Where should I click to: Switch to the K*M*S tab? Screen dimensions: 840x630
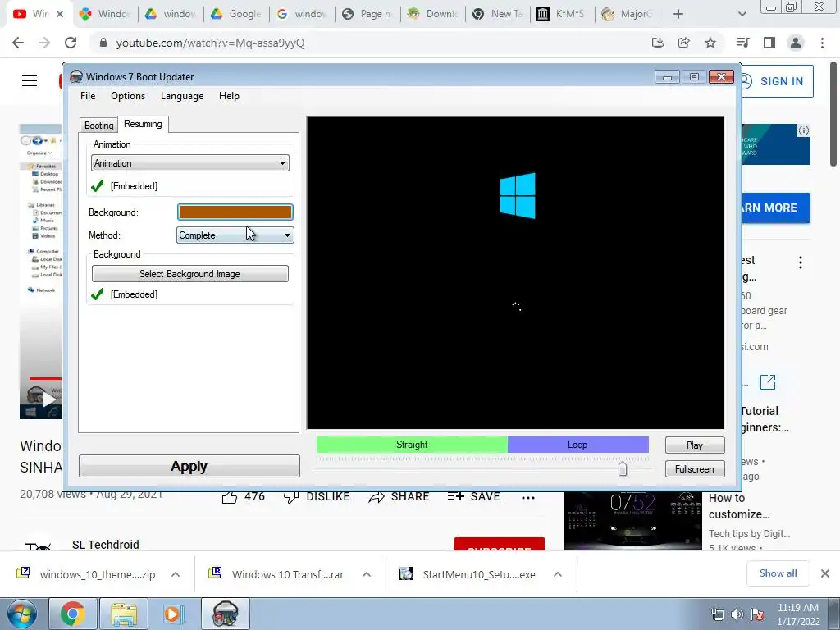click(563, 14)
